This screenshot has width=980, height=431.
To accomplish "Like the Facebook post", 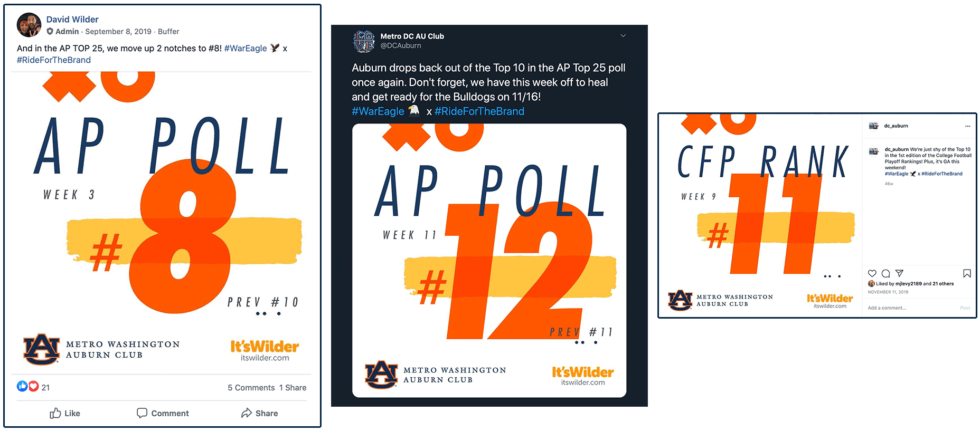I will (65, 413).
